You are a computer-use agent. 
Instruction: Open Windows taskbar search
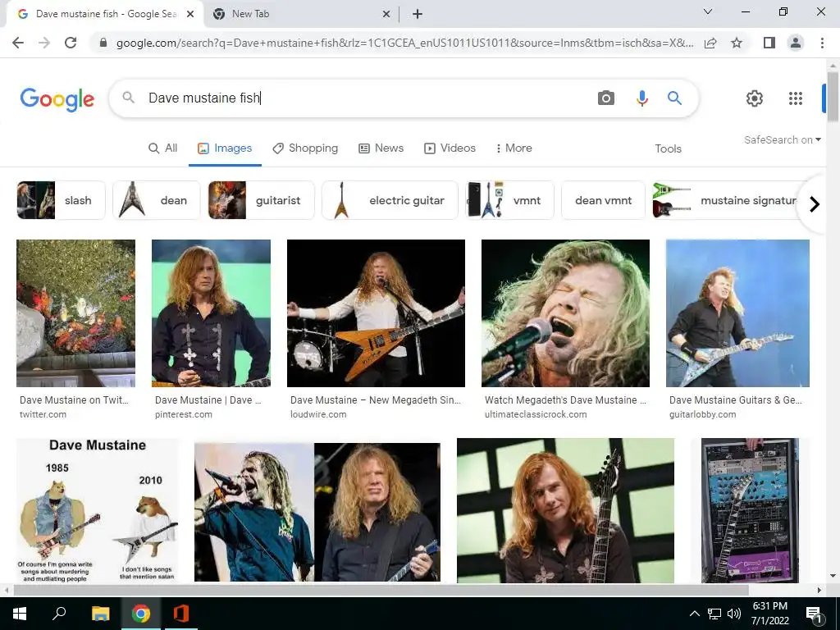coord(59,614)
